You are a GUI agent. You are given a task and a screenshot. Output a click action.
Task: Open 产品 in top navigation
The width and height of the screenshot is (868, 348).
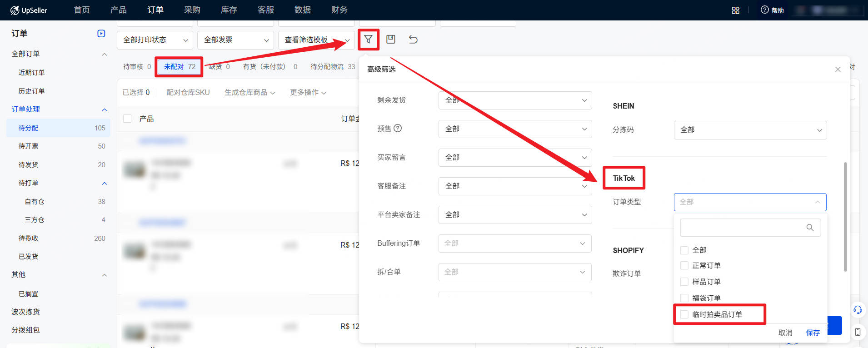point(119,10)
